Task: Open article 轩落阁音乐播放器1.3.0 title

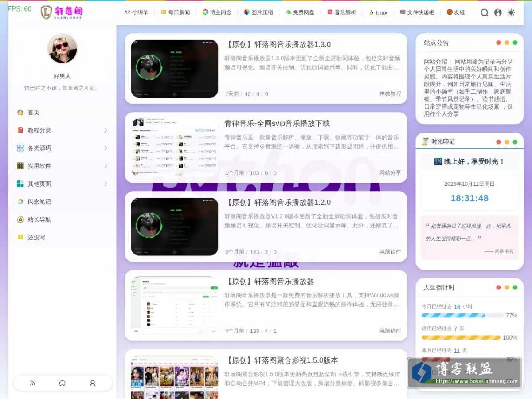Action: 278,44
